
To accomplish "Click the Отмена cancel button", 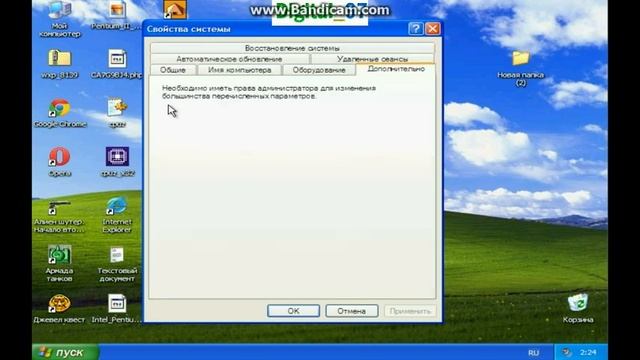I will click(x=351, y=311).
